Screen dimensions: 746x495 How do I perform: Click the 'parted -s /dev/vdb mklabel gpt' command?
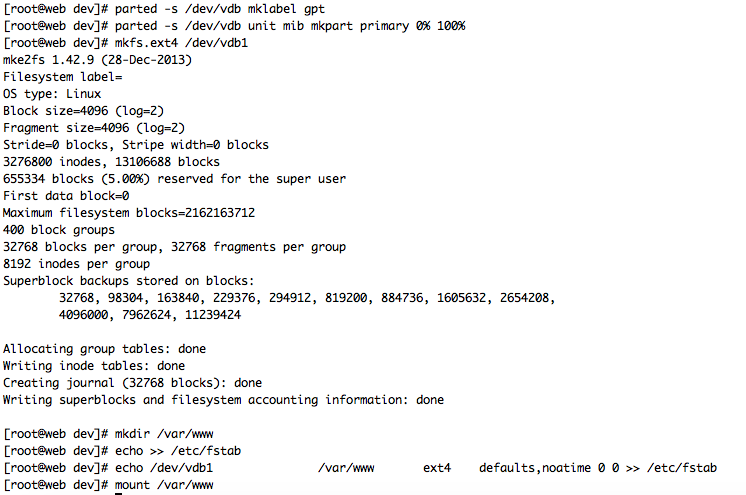[x=220, y=9]
